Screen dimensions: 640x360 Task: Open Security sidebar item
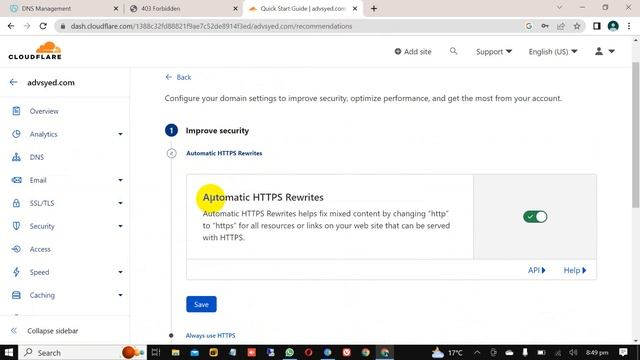pos(42,226)
